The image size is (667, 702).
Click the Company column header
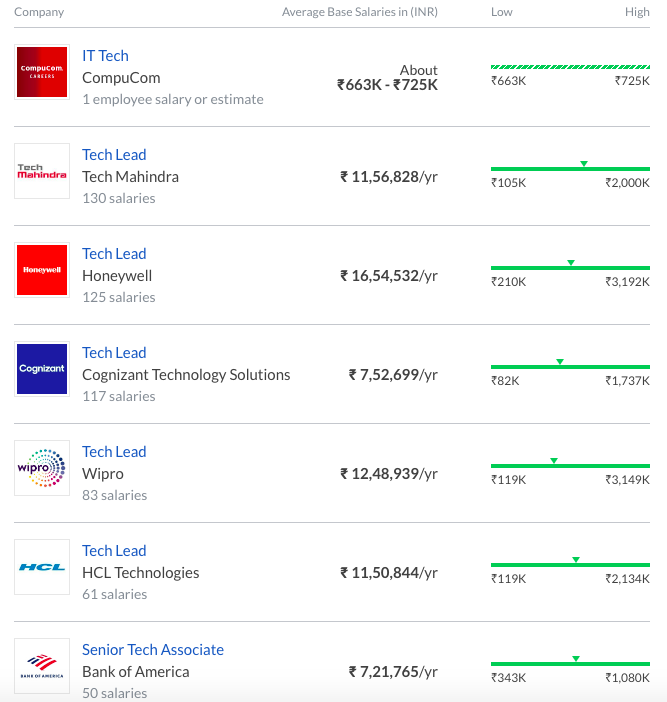40,12
